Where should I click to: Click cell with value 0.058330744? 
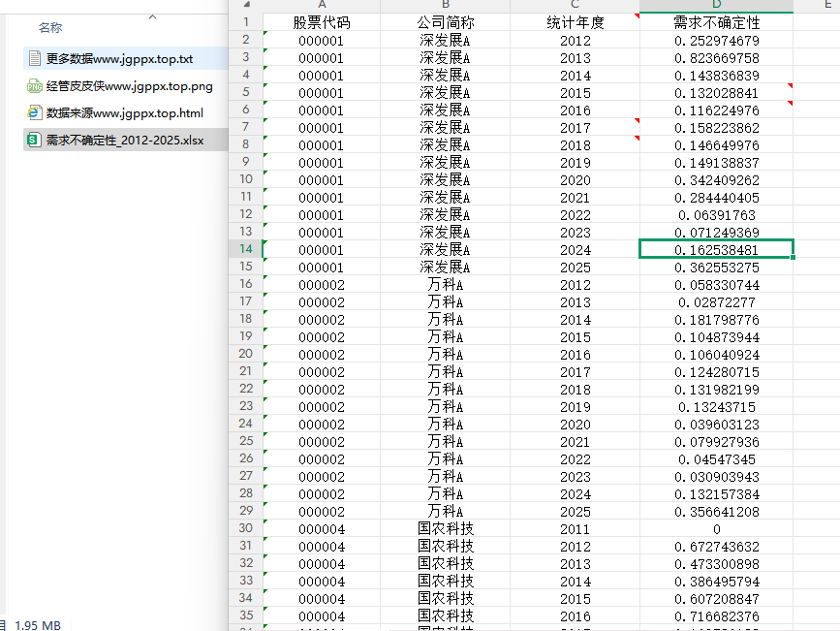tap(716, 285)
